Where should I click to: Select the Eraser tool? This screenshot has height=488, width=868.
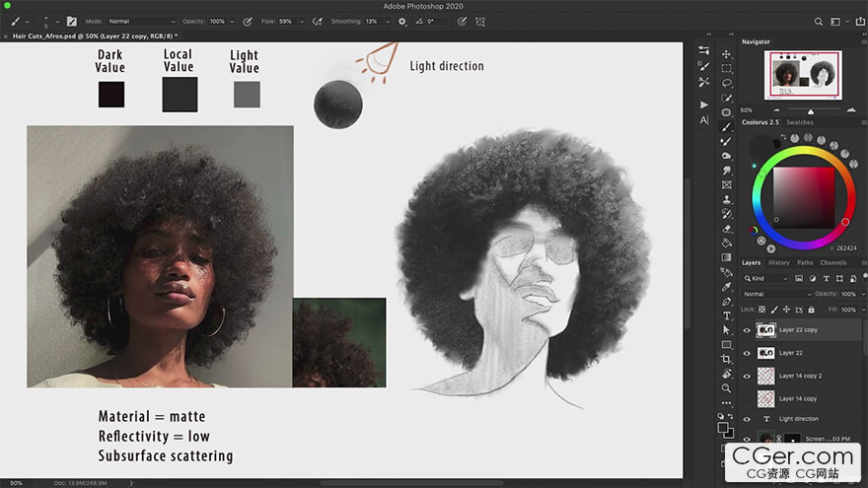[726, 228]
